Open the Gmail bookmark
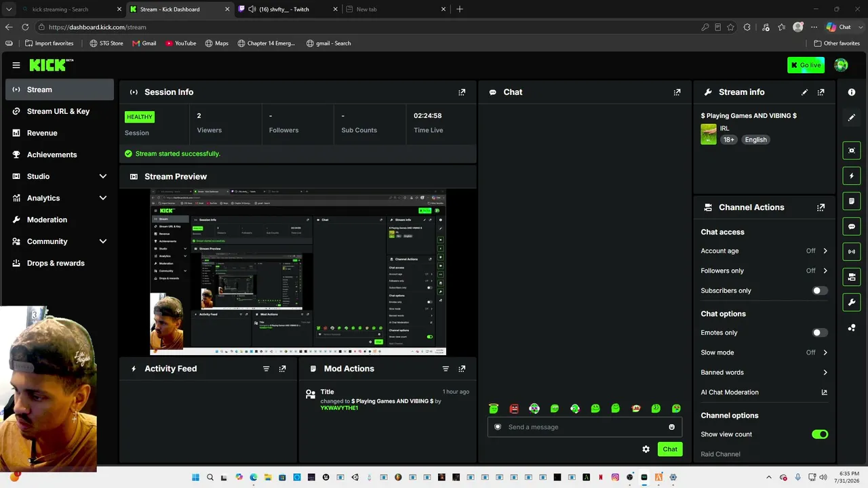Image resolution: width=868 pixels, height=488 pixels. pyautogui.click(x=144, y=43)
